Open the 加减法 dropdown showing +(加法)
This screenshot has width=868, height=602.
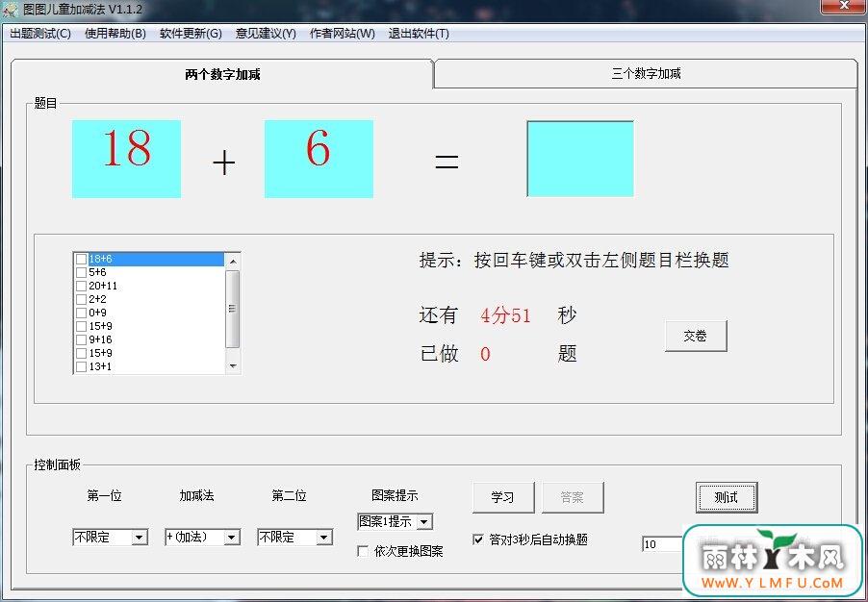[203, 537]
